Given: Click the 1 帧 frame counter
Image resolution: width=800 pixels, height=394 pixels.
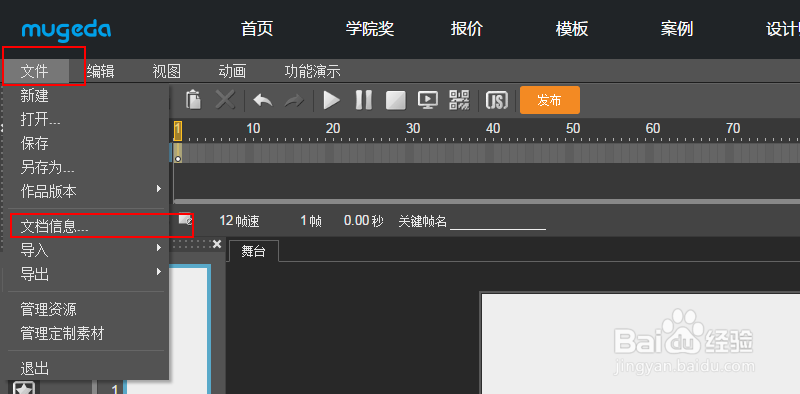Looking at the screenshot, I should pos(311,221).
